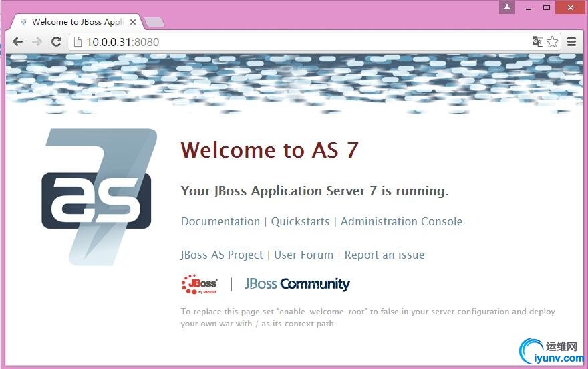Click the large AS 7 logo image

click(99, 197)
